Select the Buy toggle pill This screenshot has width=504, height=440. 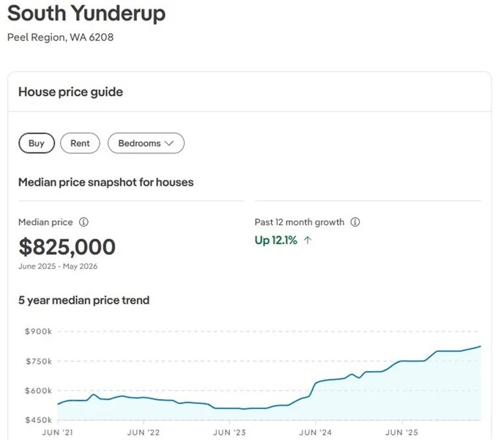click(x=37, y=143)
